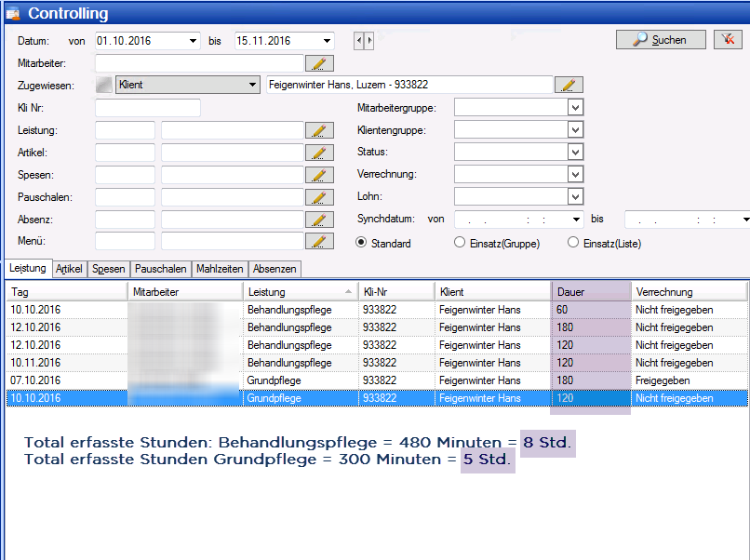Sort the table by Dauer column header
The height and width of the screenshot is (560, 750).
591,292
